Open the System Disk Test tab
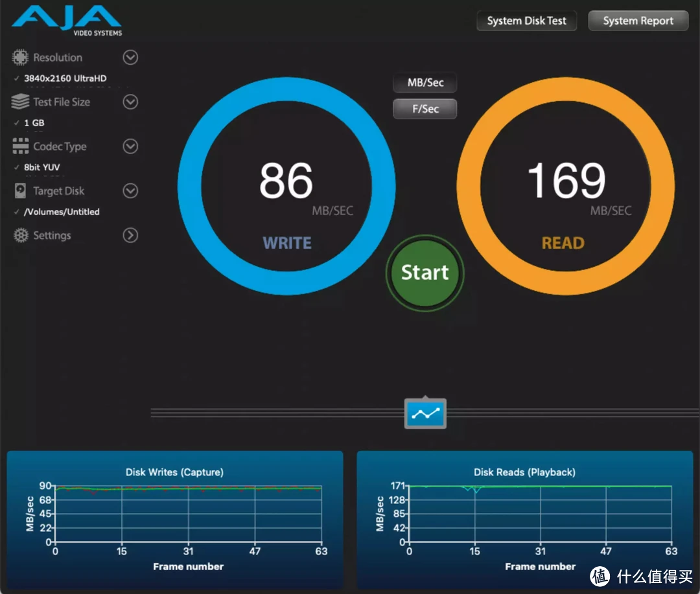The width and height of the screenshot is (700, 594). (526, 21)
